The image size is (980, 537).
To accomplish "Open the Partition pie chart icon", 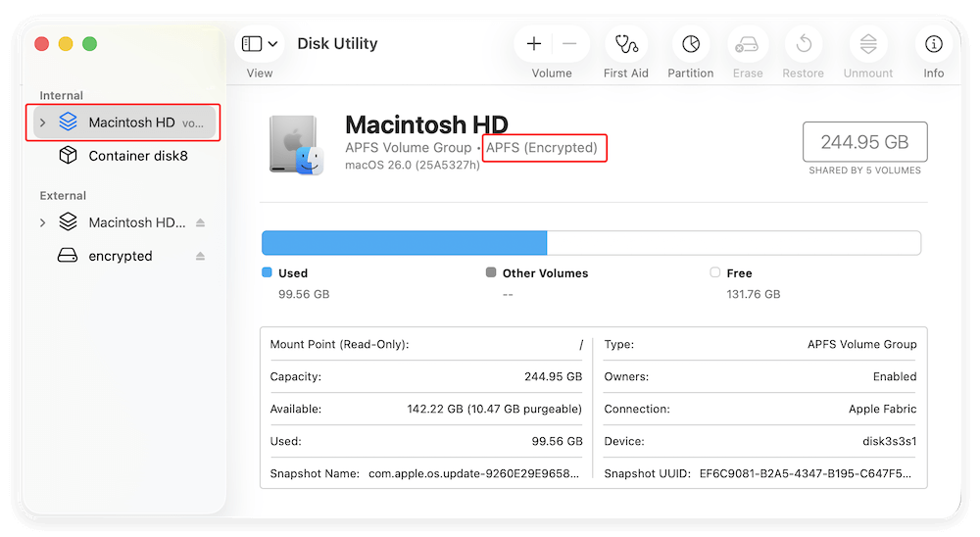I will 691,44.
